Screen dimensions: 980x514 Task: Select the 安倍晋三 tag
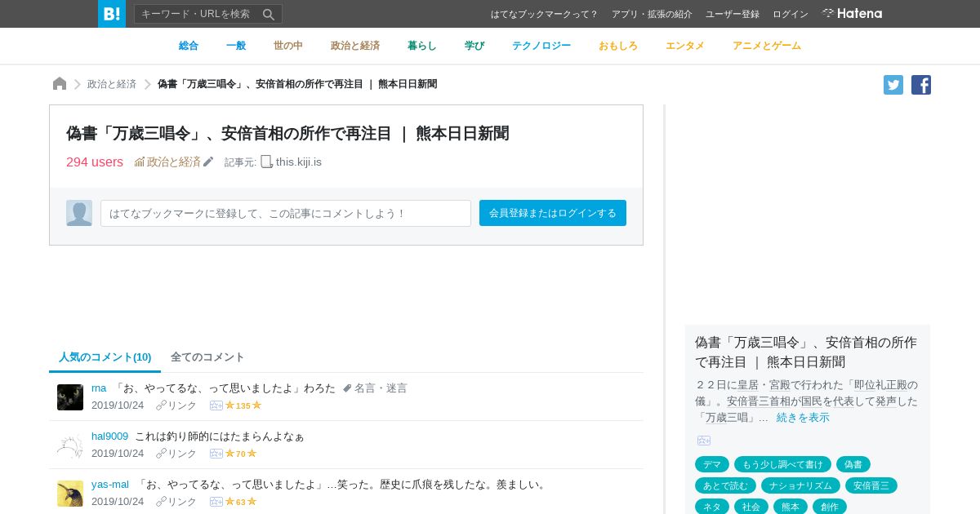click(x=871, y=485)
